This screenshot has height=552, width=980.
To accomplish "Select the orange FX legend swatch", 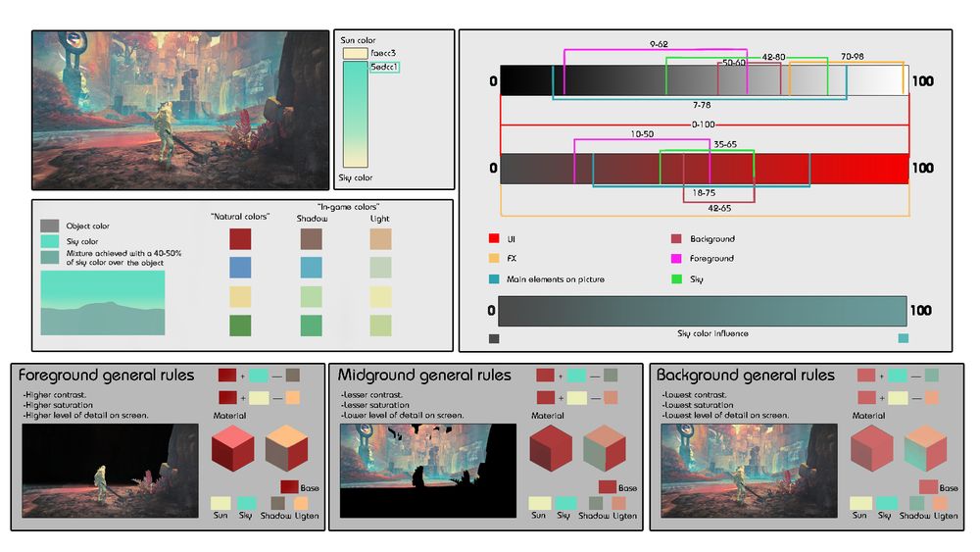I will pyautogui.click(x=494, y=258).
